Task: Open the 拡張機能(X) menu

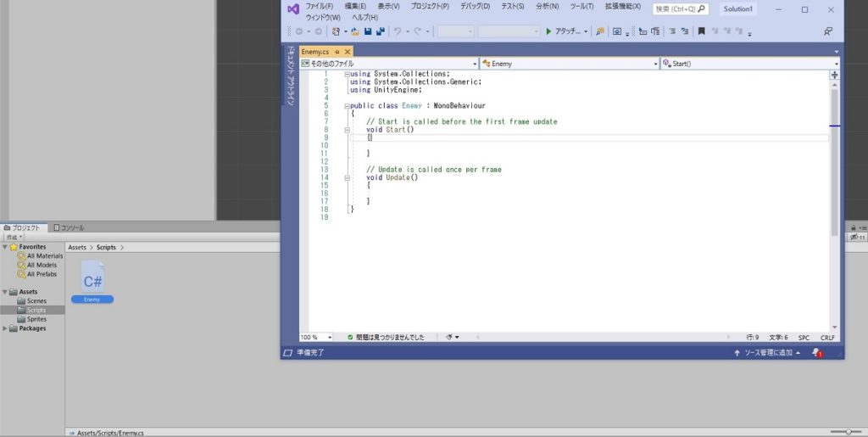Action: [x=623, y=7]
